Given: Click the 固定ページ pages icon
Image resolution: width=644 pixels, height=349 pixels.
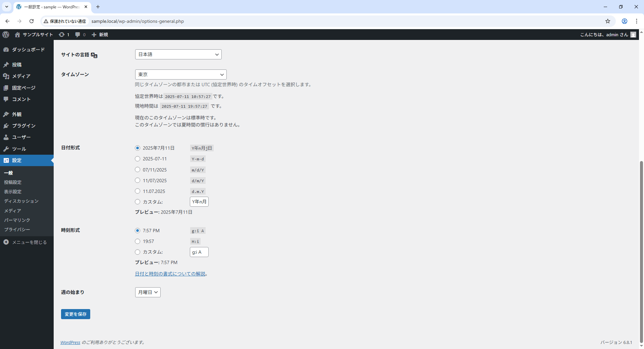Looking at the screenshot, I should point(6,88).
